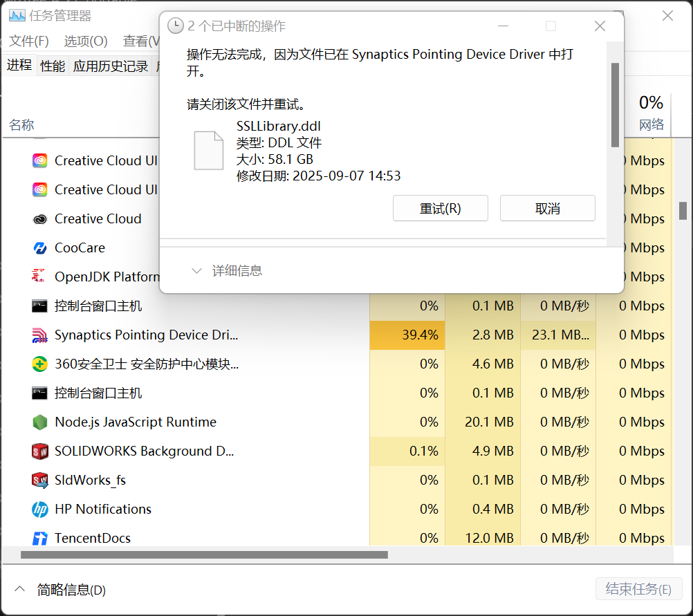Click the 360安全卫士 process icon
This screenshot has height=616, width=693.
40,364
